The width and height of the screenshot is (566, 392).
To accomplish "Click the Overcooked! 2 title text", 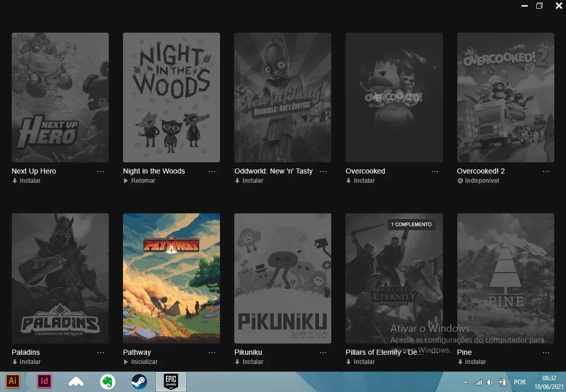I will 481,171.
